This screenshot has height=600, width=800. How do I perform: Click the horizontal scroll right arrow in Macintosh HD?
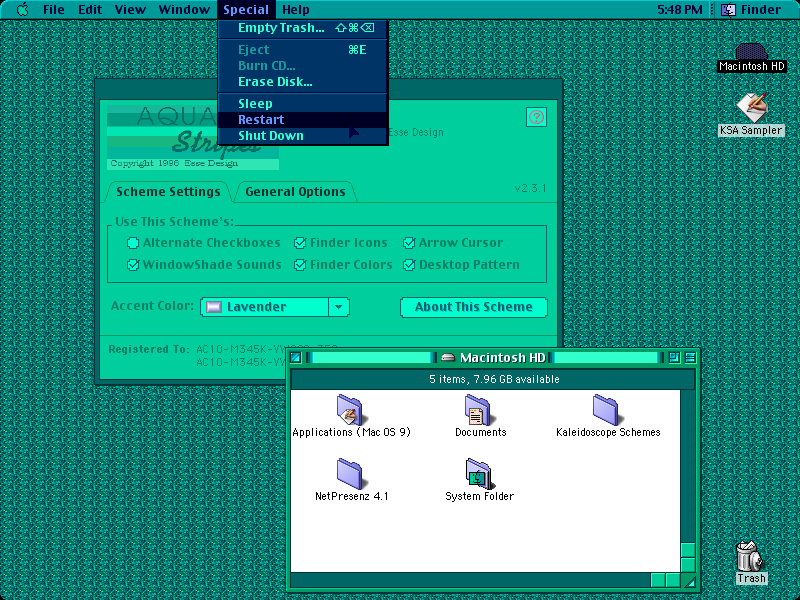click(673, 580)
